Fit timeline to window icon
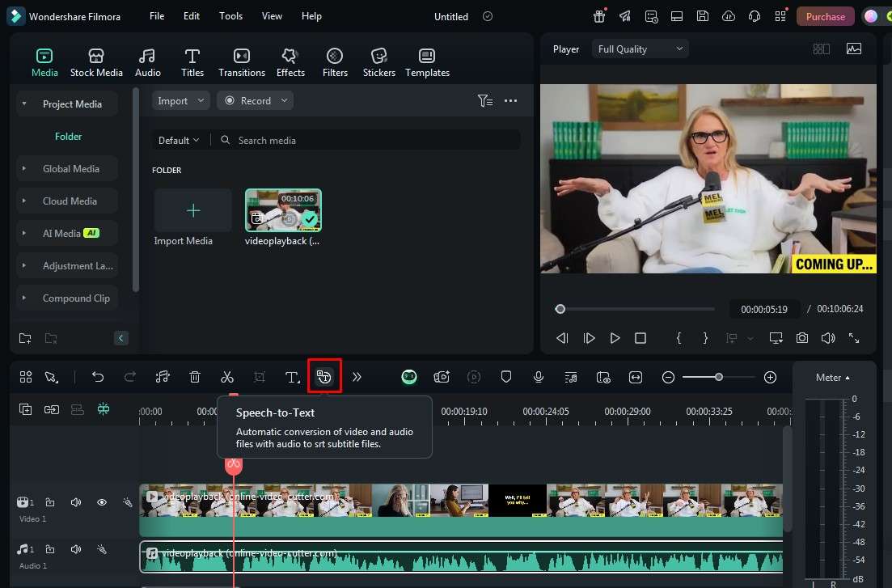Screen dimensions: 892x588 tap(636, 377)
